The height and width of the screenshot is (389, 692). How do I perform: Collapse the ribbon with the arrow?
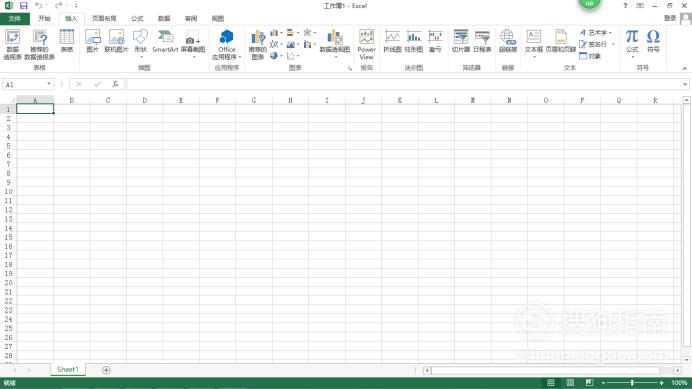click(x=684, y=68)
